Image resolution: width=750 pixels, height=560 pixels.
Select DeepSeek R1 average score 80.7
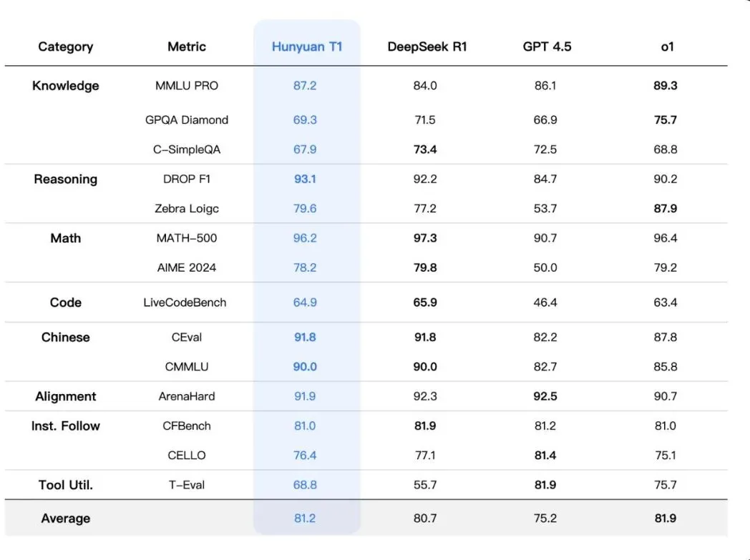click(x=425, y=519)
